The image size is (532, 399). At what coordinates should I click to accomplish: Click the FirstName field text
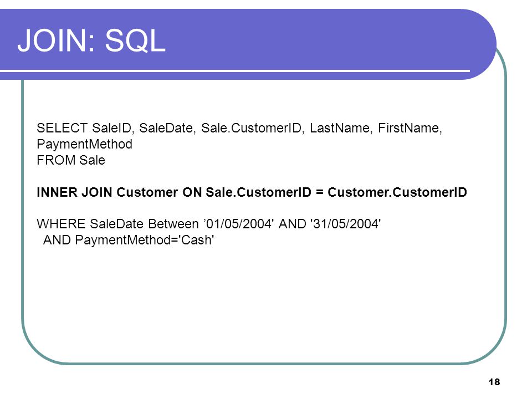410,128
